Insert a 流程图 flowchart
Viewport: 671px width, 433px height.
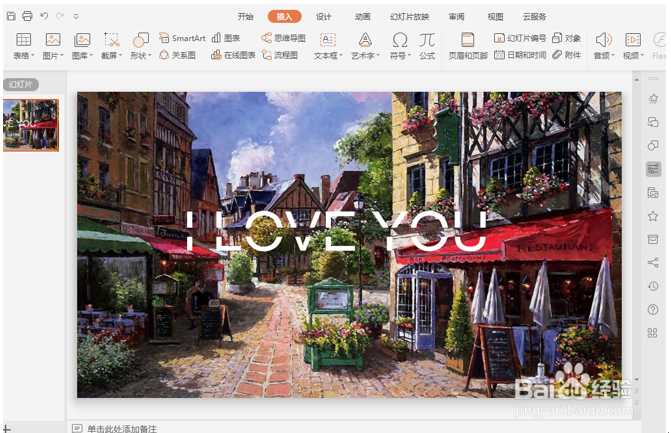click(279, 55)
